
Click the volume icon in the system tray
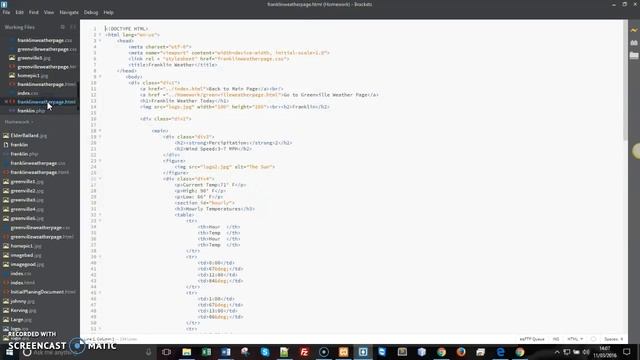click(x=586, y=352)
